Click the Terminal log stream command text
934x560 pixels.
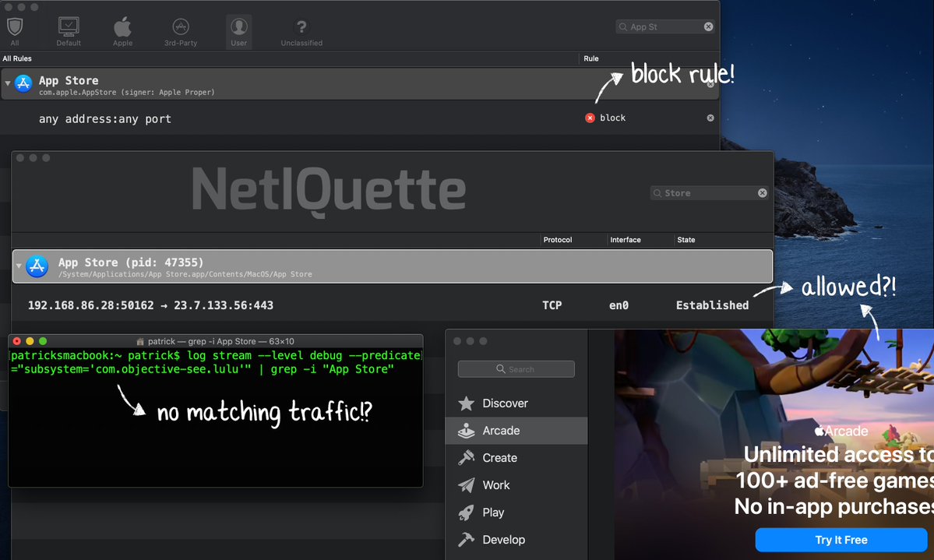[x=216, y=362]
